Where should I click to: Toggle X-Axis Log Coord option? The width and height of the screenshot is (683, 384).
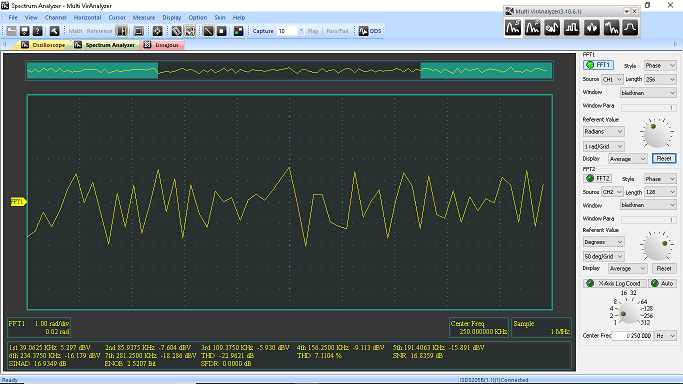[614, 283]
